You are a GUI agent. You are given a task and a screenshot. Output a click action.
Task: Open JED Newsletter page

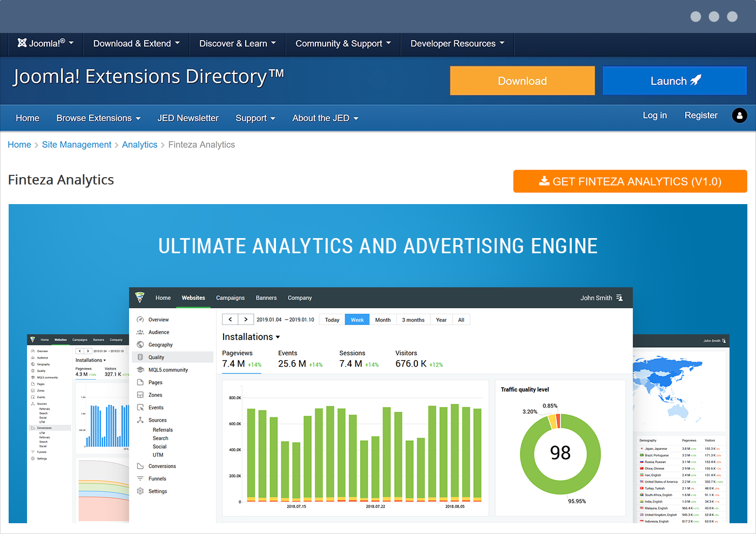188,118
